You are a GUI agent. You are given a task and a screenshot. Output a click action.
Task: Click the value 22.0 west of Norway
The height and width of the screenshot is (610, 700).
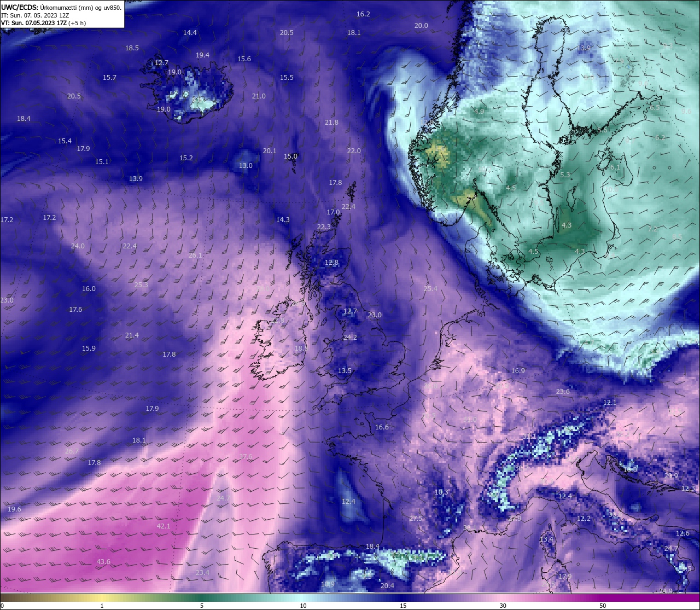[x=354, y=151]
